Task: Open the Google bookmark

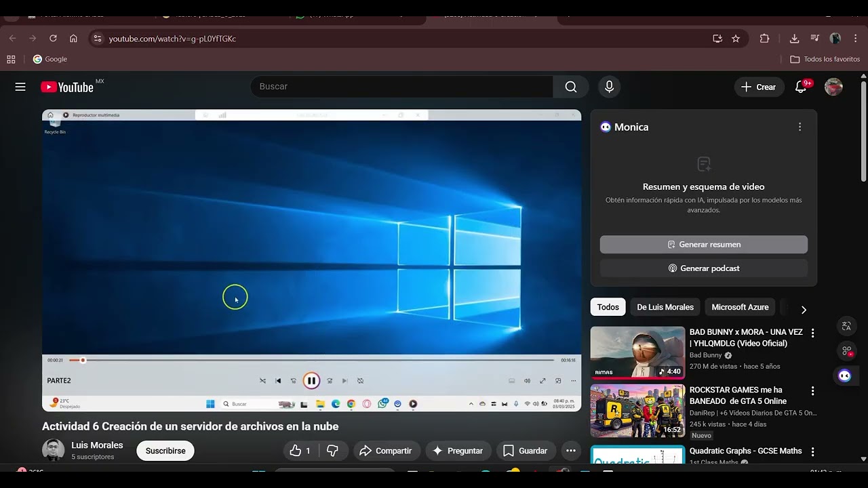Action: (x=50, y=59)
